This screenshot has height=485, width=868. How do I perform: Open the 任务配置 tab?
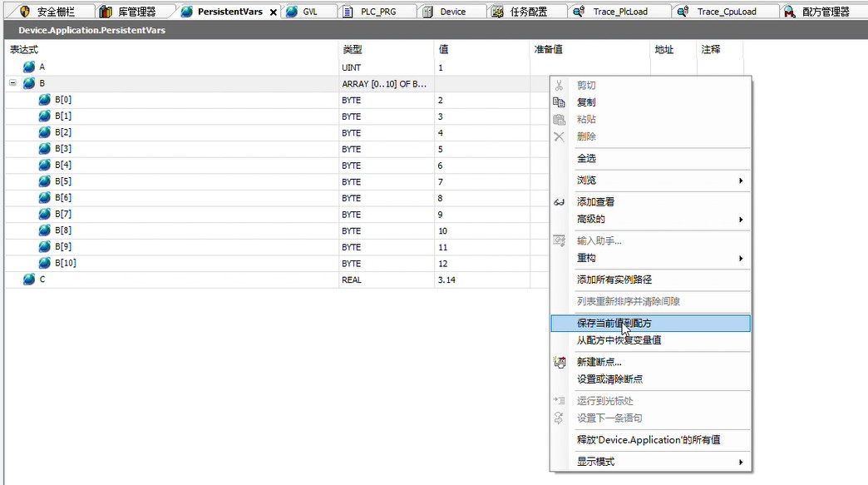coord(528,11)
